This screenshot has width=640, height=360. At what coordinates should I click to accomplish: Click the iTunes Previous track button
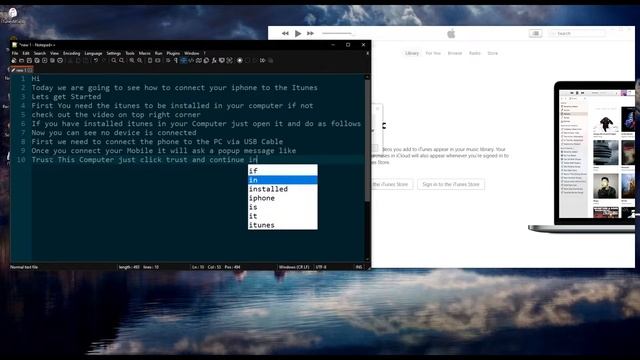[285, 33]
